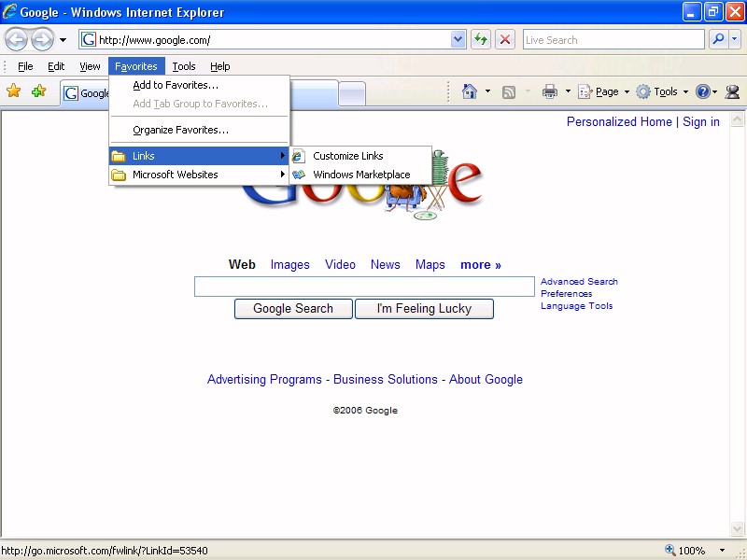Choose Organize Favorites... menu entry
This screenshot has height=560, width=747.
(199, 130)
